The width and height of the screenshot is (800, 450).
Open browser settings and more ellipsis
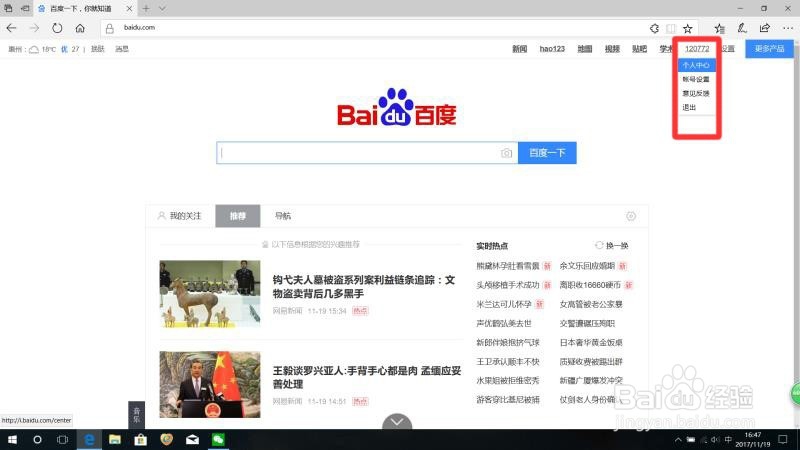pos(788,28)
